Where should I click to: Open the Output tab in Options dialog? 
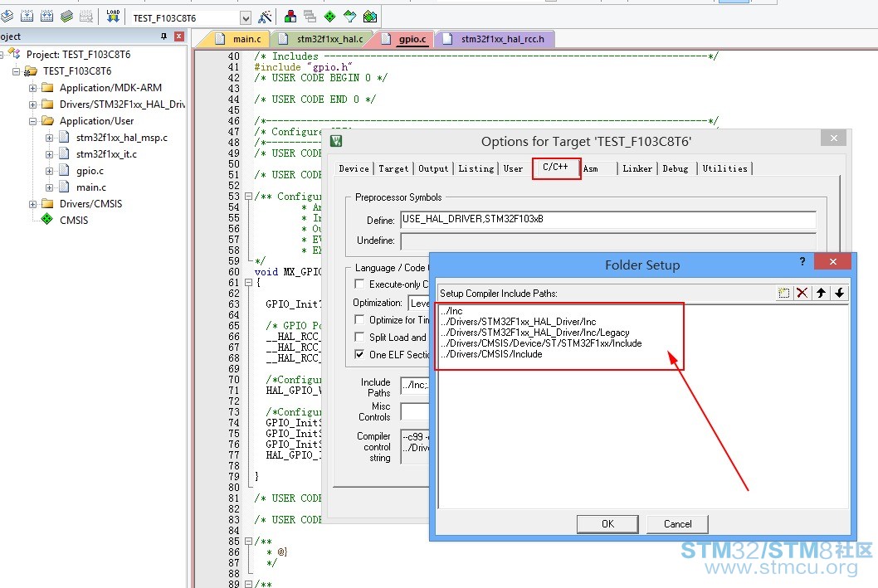[x=433, y=168]
